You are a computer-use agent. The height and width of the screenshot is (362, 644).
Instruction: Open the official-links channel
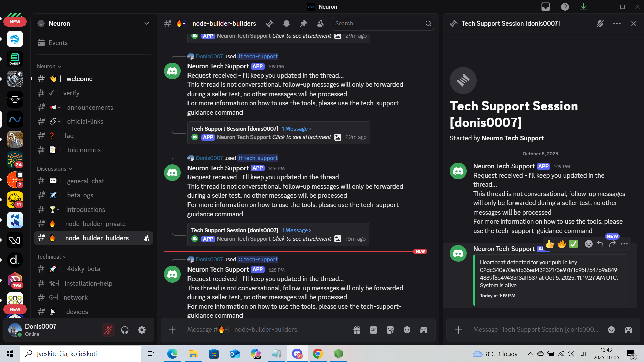click(94, 121)
